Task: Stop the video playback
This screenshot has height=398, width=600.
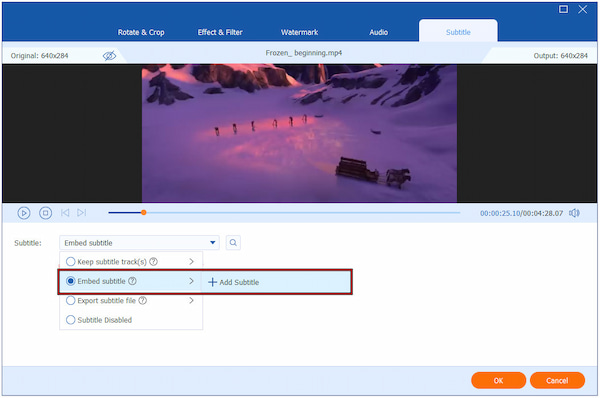Action: pos(46,213)
